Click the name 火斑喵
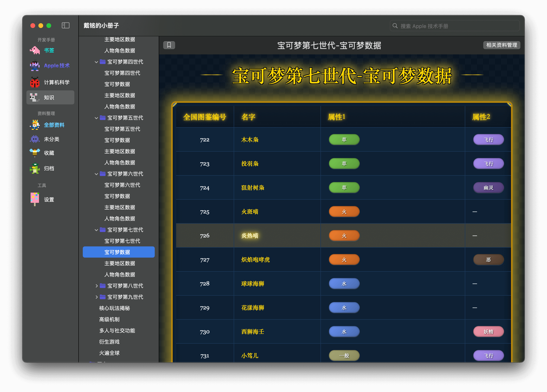 coord(250,212)
